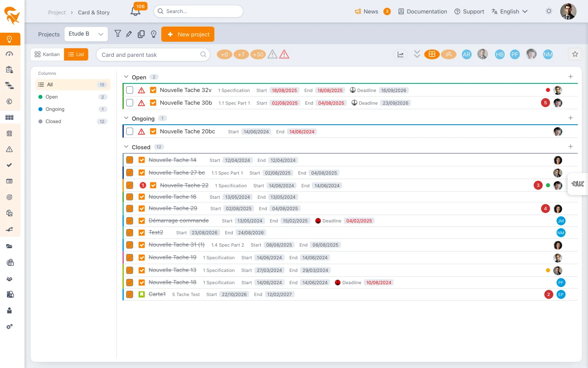Click the New project button
Screen dimensions: 588x368
click(x=188, y=34)
